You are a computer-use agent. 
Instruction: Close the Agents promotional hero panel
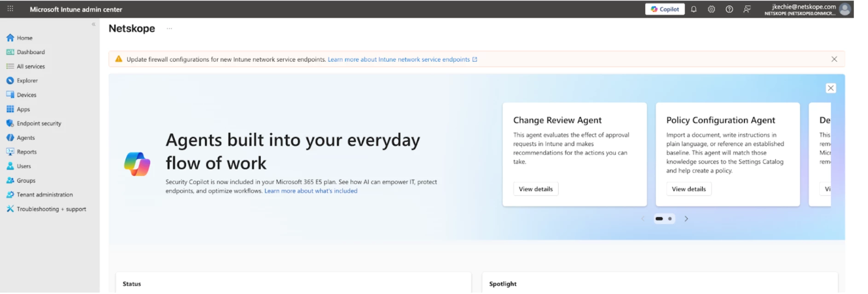pos(830,88)
